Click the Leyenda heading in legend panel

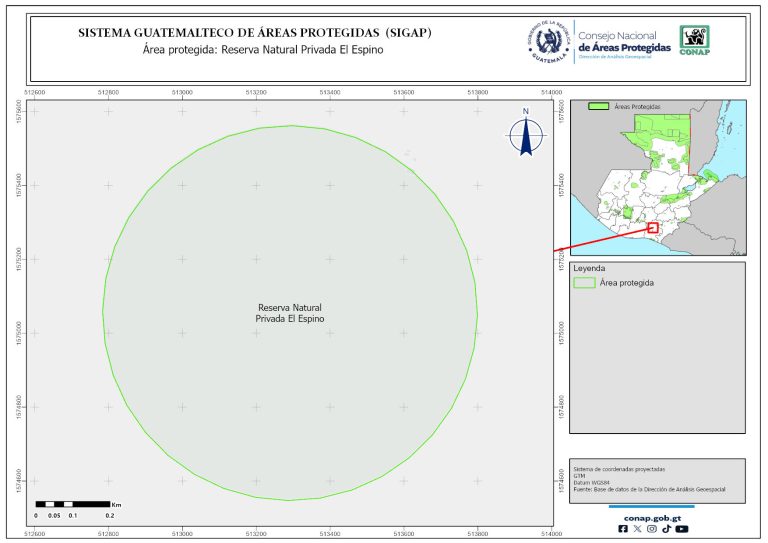coord(590,268)
